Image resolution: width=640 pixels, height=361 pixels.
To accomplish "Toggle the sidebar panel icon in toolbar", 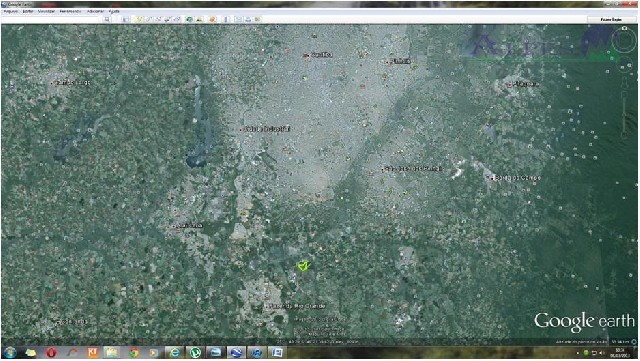I will (x=126, y=19).
